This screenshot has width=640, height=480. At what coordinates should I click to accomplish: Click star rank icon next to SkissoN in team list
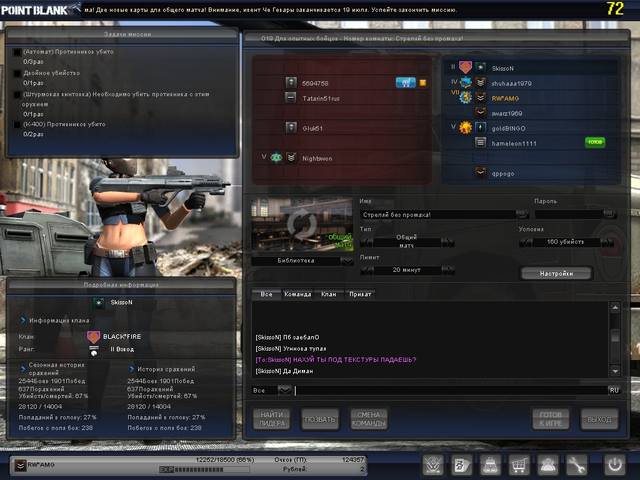click(480, 67)
